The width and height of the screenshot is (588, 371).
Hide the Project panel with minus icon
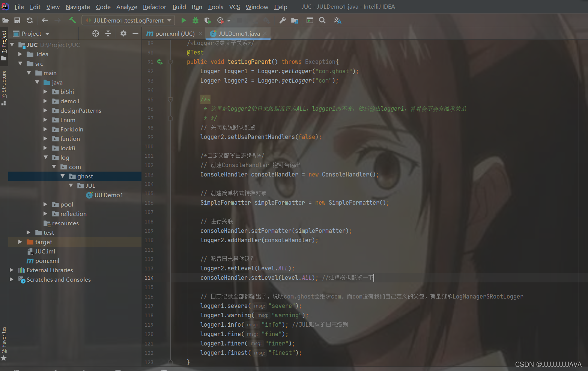tap(135, 34)
